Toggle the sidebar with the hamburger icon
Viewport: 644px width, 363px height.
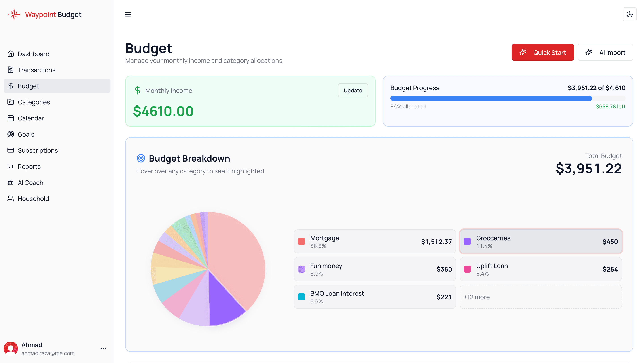click(x=128, y=14)
